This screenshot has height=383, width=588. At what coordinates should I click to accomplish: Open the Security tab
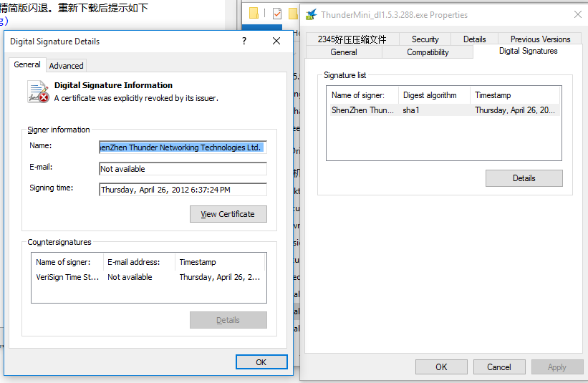pyautogui.click(x=425, y=39)
